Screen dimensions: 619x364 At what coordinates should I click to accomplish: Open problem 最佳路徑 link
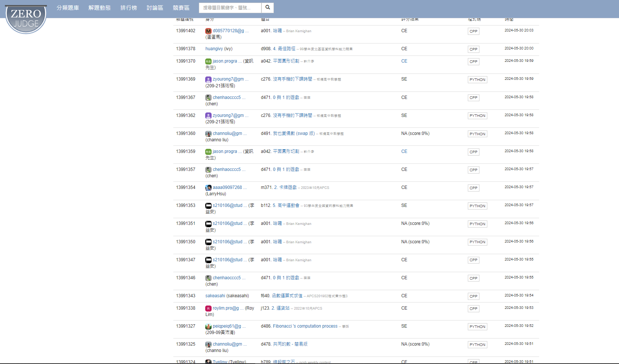(286, 49)
